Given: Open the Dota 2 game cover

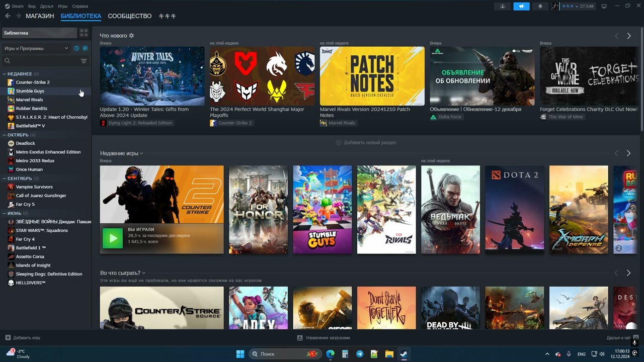Looking at the screenshot, I should click(x=515, y=210).
